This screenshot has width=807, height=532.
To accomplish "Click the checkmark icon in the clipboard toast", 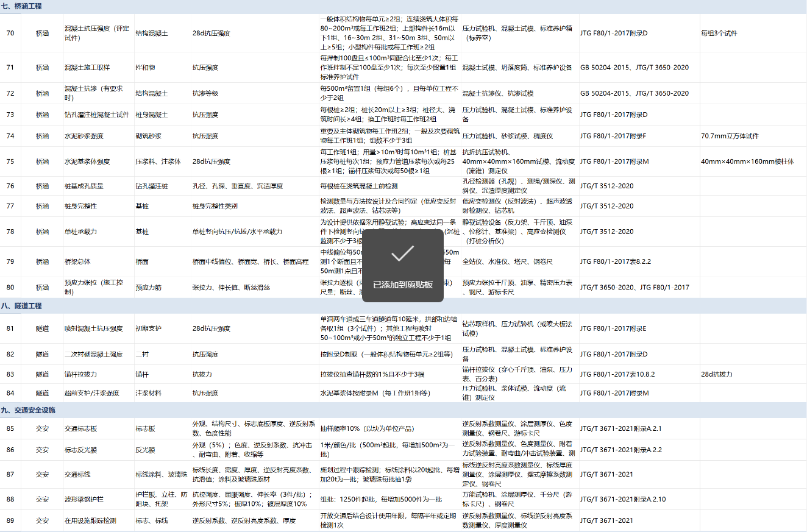I will pos(402,254).
